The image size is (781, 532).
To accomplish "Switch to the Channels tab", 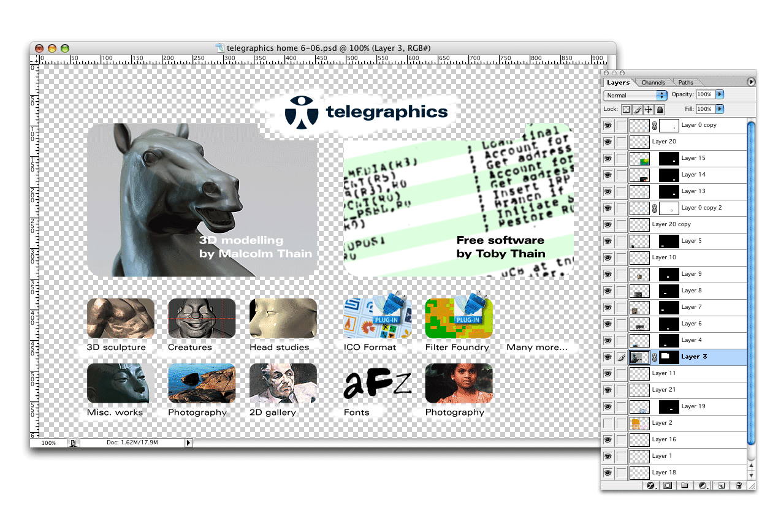I will 653,83.
